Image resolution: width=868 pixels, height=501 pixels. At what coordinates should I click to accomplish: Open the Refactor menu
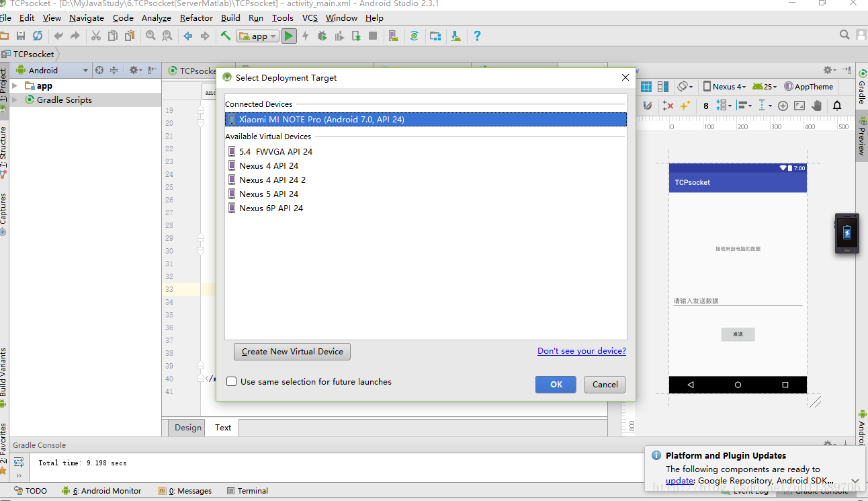196,18
